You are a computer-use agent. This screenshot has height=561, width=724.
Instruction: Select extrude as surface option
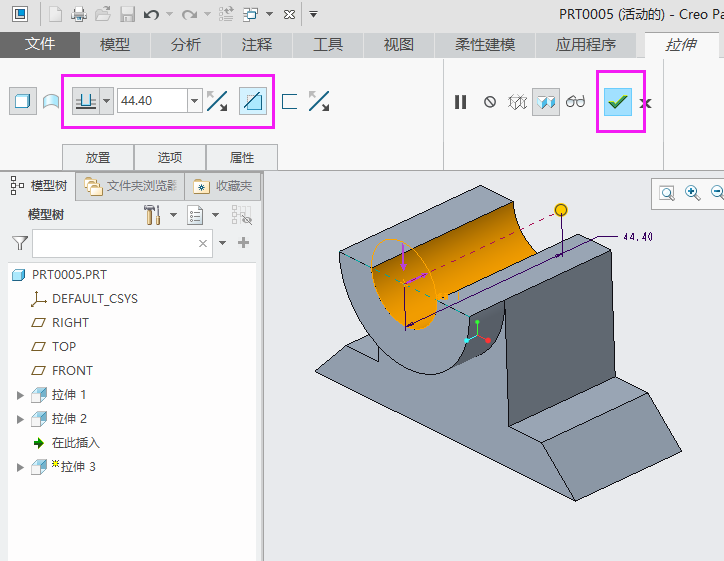click(50, 101)
